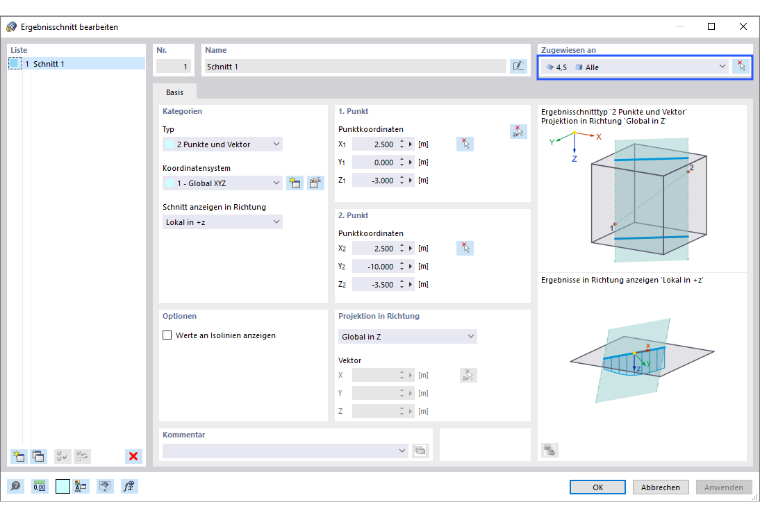This screenshot has width=760, height=517.
Task: Click the select-in-graphic icon beside Zugewiesen an
Action: point(741,66)
